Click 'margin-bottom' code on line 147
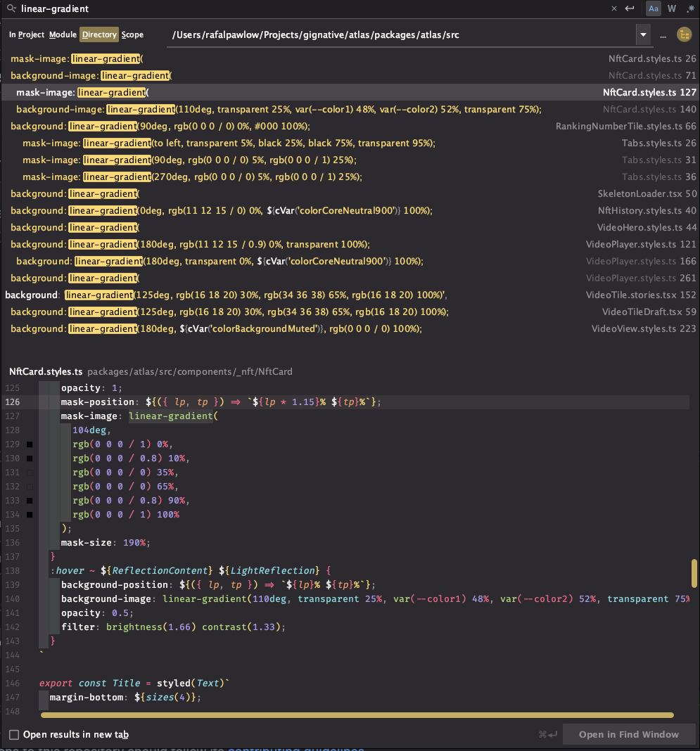700x751 pixels. (87, 698)
